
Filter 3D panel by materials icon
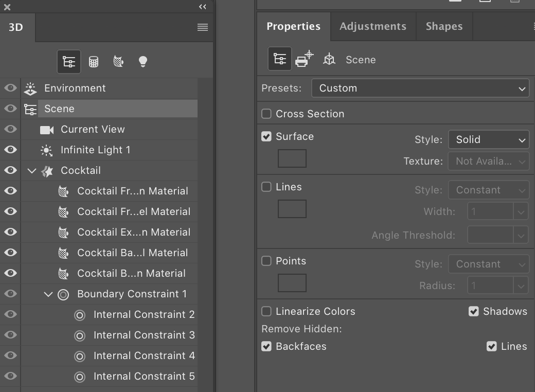click(118, 62)
